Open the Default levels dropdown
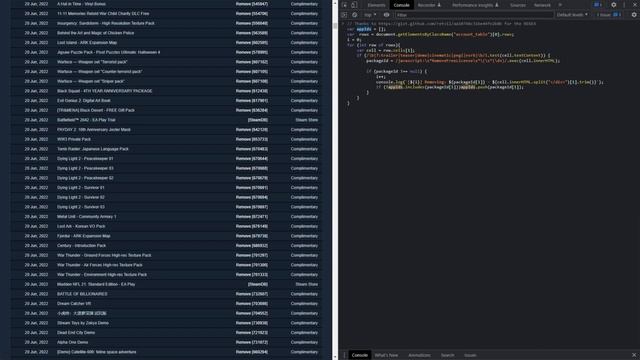This screenshot has height=360, width=640. pyautogui.click(x=572, y=15)
